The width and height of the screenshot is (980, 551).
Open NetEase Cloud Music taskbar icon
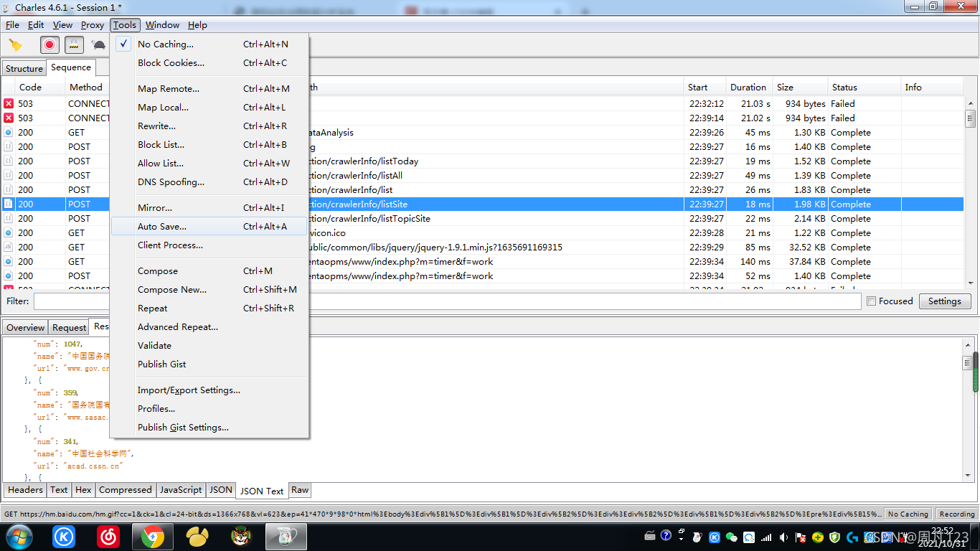pyautogui.click(x=108, y=537)
